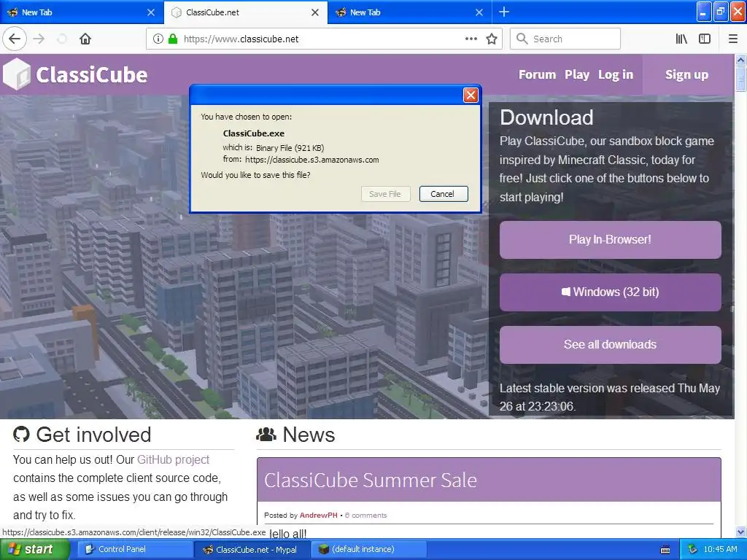The width and height of the screenshot is (747, 560).
Task: Open the Windows start button
Action: coord(34,549)
